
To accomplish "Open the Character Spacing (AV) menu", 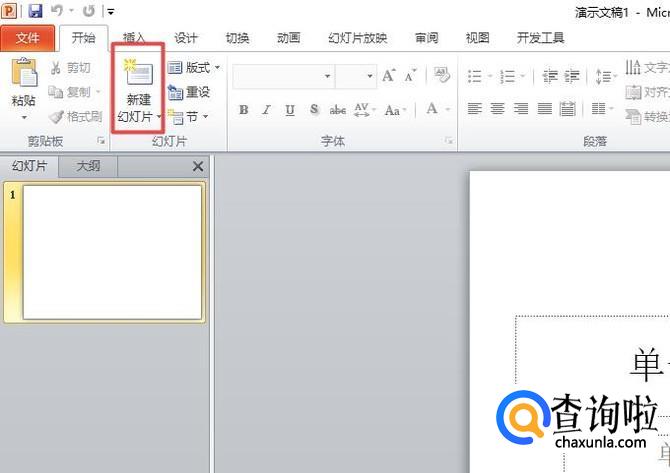I will coord(364,110).
